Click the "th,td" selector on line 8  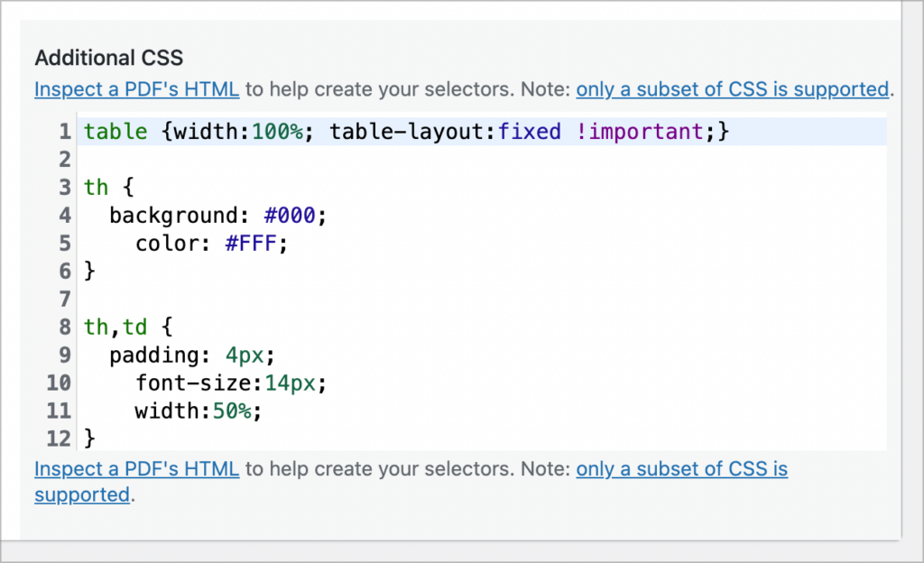[x=115, y=328]
